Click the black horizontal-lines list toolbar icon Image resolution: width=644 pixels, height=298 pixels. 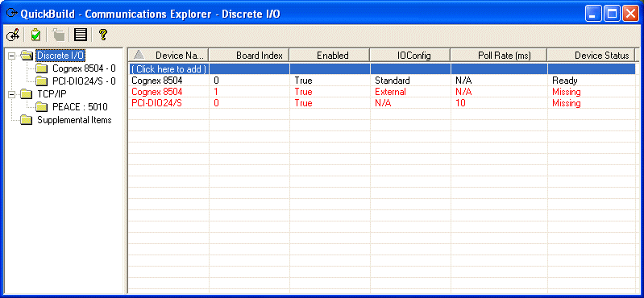[x=81, y=35]
